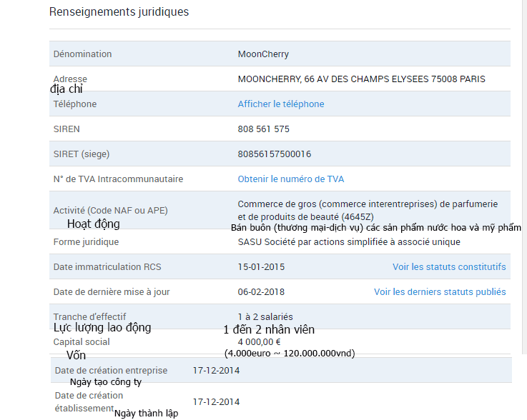The height and width of the screenshot is (420, 527).
Task: Click the 'Téléphone' label
Action: 74,104
